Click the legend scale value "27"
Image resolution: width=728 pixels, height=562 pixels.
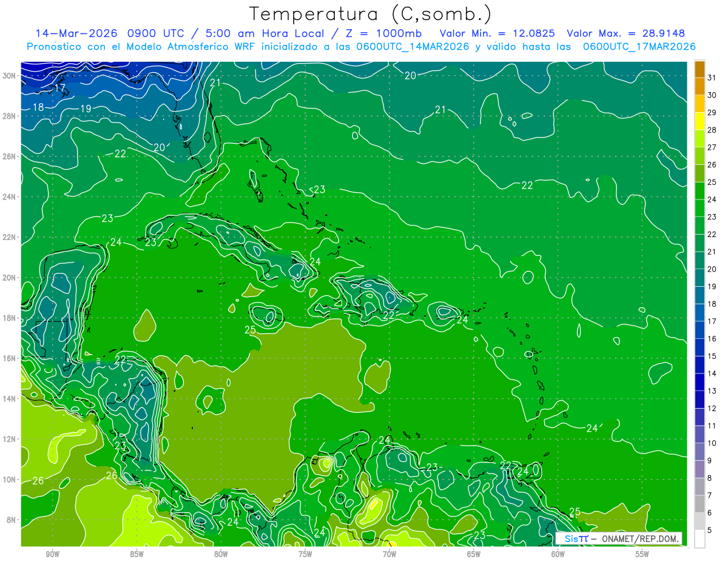(713, 147)
